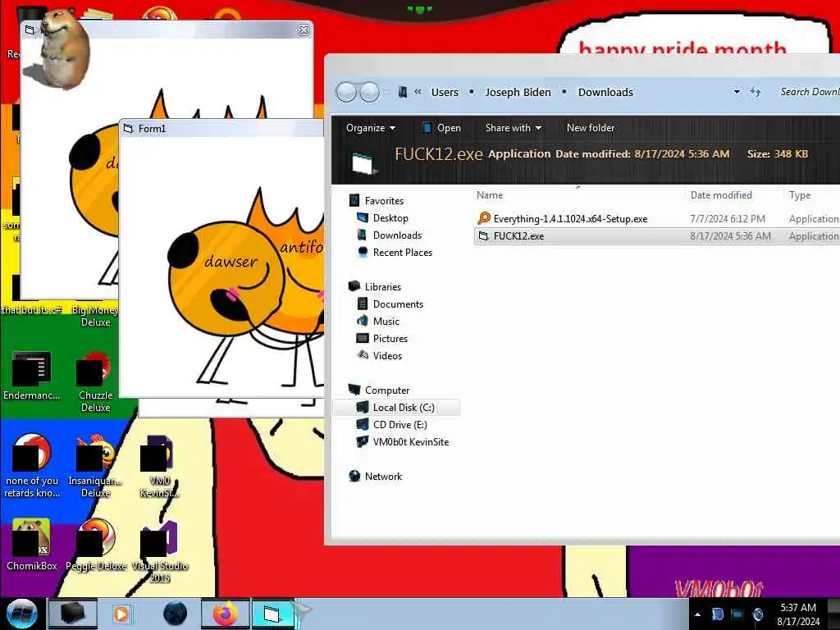
Task: Open the ChomikBox desktop icon
Action: (x=31, y=546)
